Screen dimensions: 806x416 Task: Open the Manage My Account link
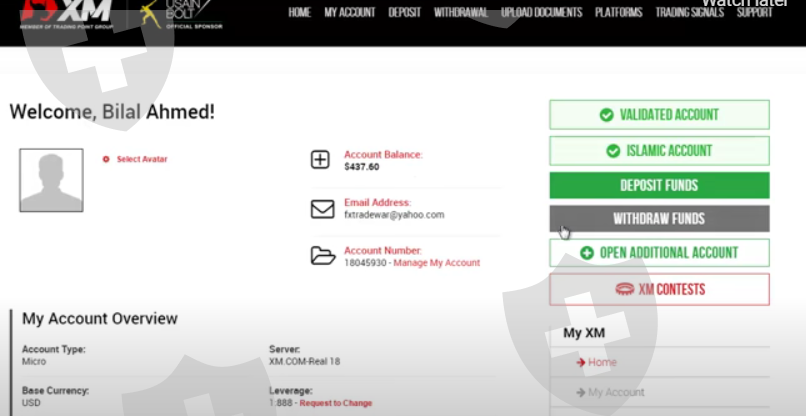(x=436, y=263)
